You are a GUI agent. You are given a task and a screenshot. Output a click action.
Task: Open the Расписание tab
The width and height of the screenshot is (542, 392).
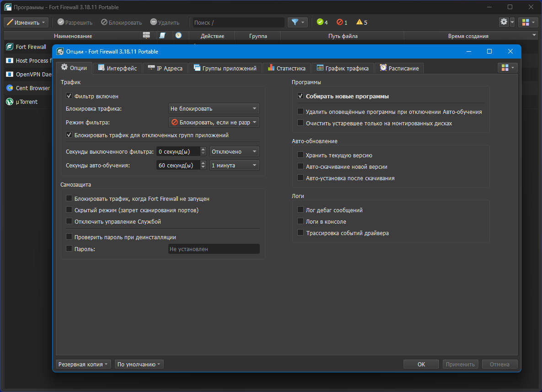click(399, 68)
